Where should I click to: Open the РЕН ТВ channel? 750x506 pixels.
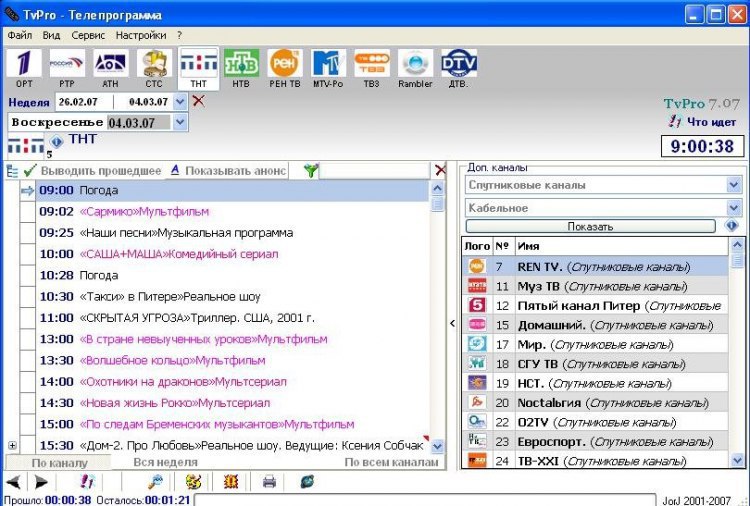click(x=285, y=68)
